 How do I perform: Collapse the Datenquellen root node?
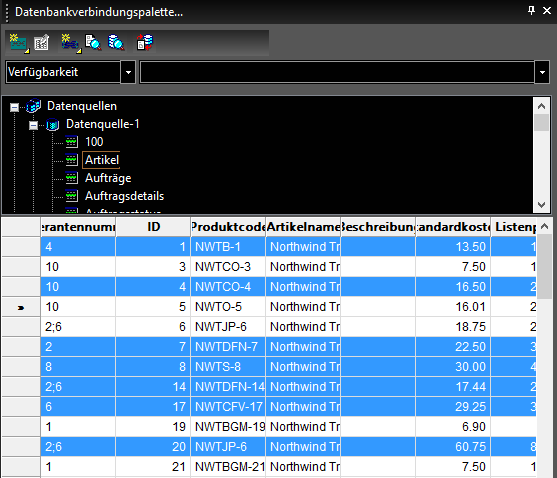[14, 107]
